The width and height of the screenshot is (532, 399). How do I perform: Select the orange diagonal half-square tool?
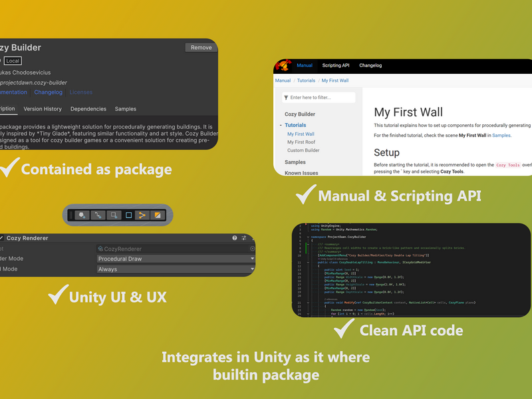tap(158, 215)
